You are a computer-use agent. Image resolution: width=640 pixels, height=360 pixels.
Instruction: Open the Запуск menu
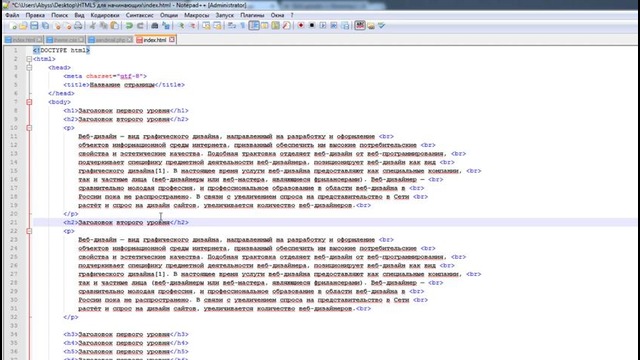225,15
